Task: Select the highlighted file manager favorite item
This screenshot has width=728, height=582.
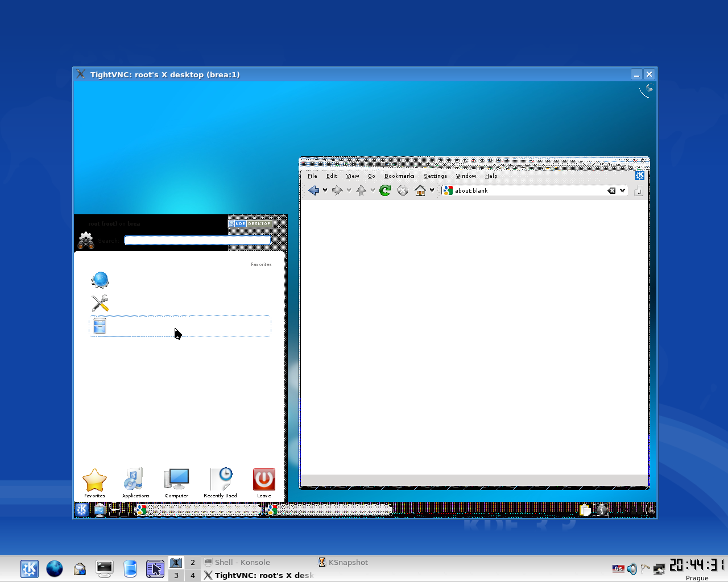Action: pos(180,326)
